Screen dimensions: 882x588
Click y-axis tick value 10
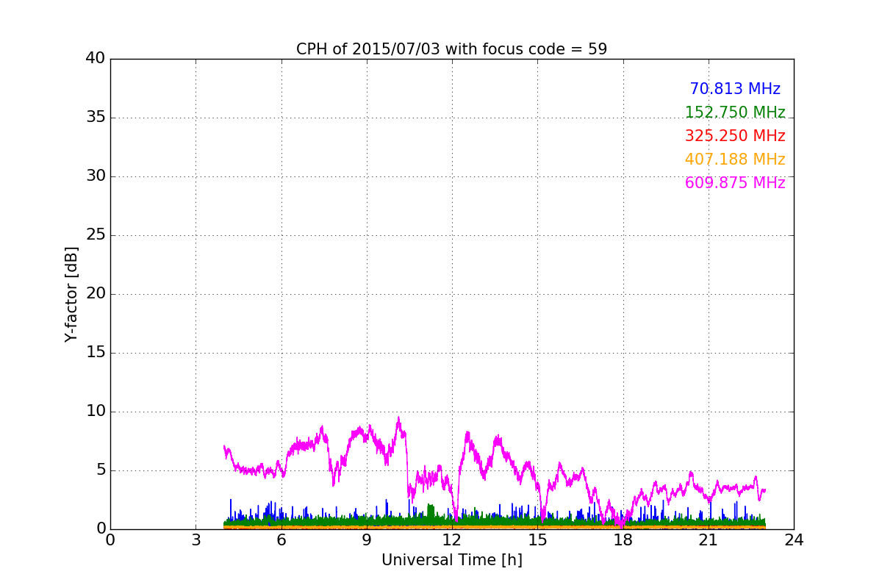click(96, 412)
